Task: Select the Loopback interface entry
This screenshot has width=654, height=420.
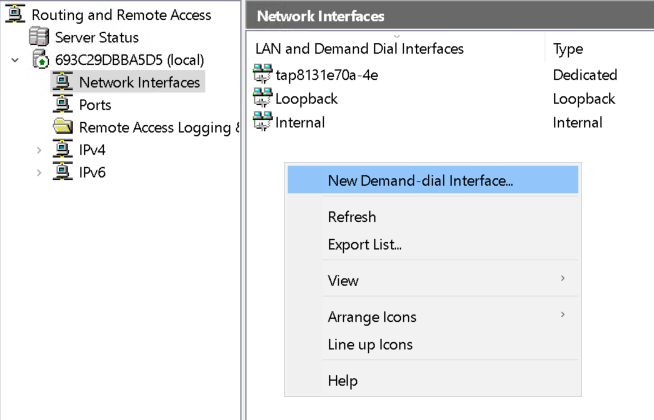Action: point(306,99)
